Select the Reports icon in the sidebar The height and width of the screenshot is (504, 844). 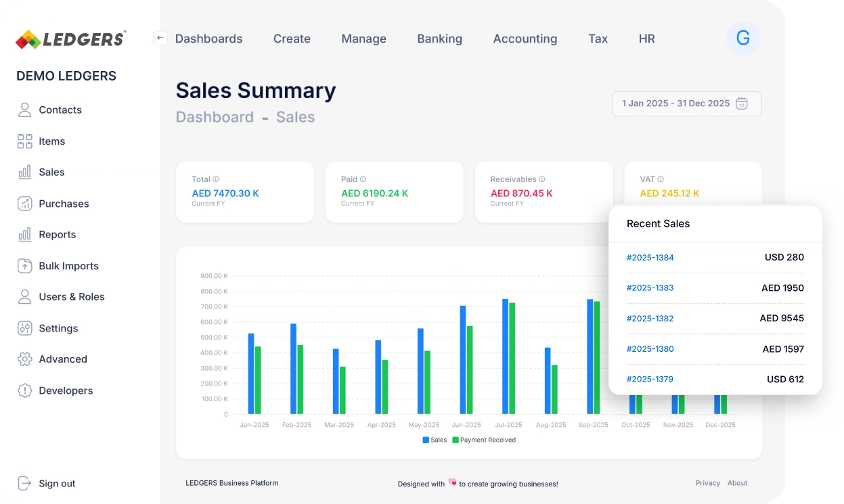point(26,234)
